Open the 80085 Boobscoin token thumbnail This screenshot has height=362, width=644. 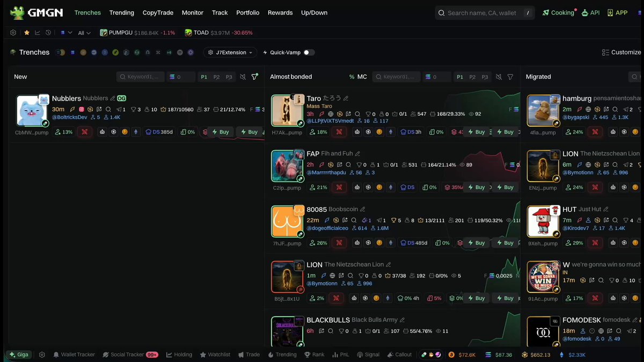288,221
